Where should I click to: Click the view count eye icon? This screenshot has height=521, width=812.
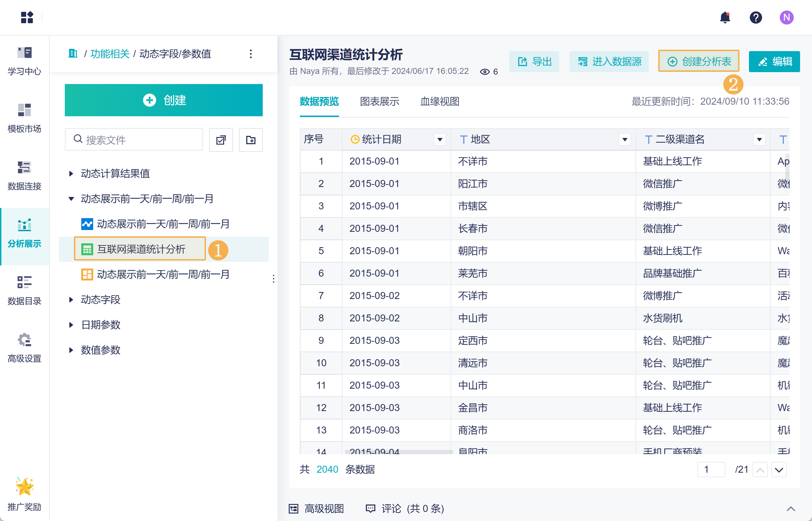485,72
